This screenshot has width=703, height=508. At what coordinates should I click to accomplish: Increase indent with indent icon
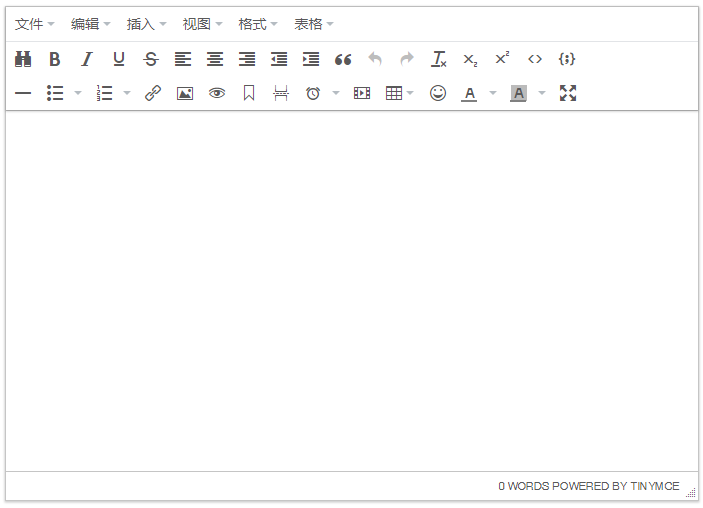click(311, 59)
